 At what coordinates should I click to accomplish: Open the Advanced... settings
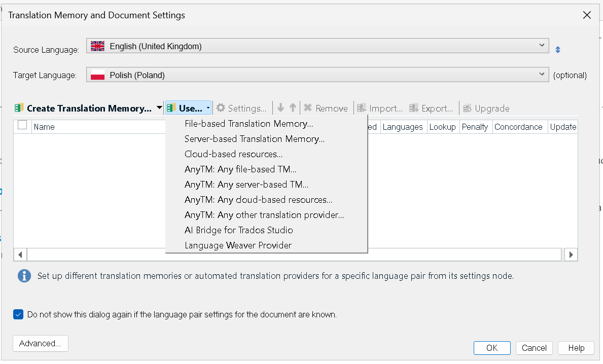click(x=41, y=343)
